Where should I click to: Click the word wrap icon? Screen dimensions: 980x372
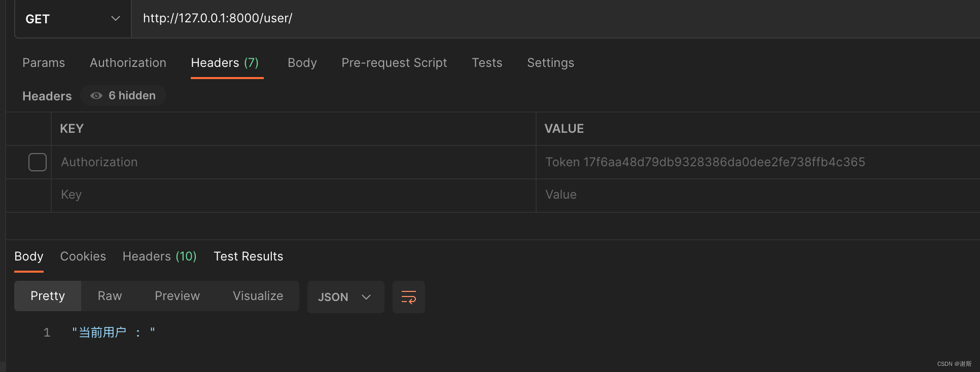coord(408,297)
